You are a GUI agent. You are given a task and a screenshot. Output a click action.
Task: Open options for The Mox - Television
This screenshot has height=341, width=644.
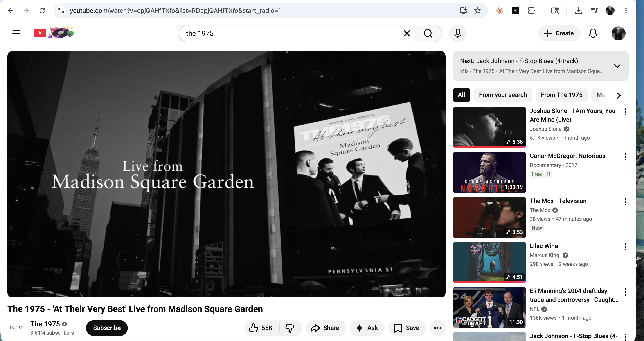click(625, 202)
